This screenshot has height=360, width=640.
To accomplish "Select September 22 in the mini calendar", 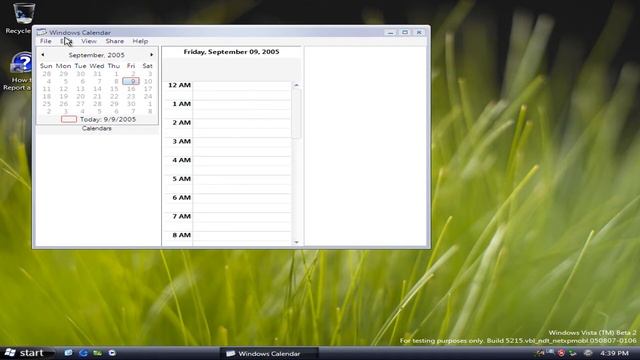I will click(x=114, y=96).
